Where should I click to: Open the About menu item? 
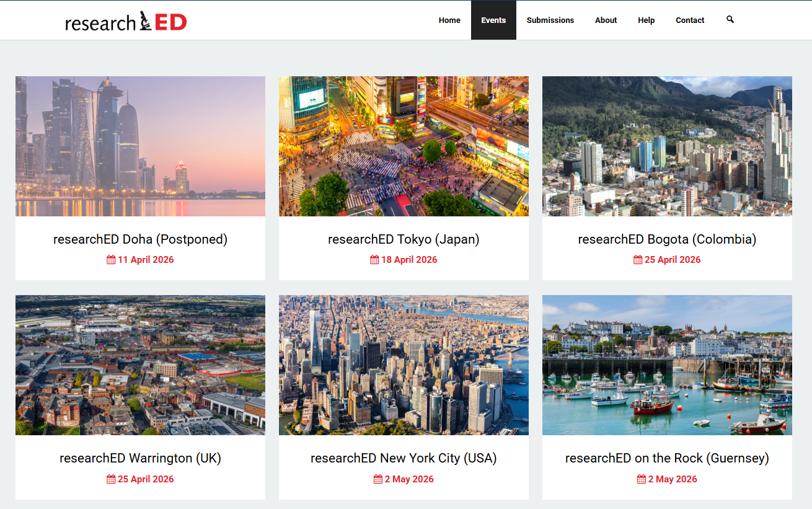point(606,20)
